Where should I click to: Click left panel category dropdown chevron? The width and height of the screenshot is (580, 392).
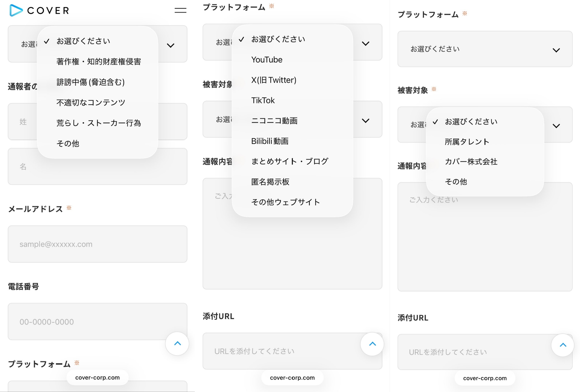tap(170, 46)
